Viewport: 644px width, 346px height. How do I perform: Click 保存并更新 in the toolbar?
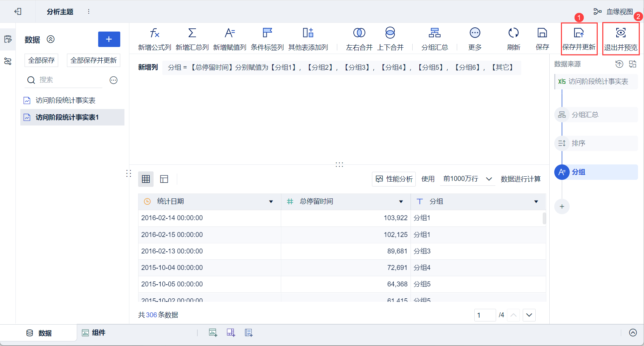(x=579, y=39)
